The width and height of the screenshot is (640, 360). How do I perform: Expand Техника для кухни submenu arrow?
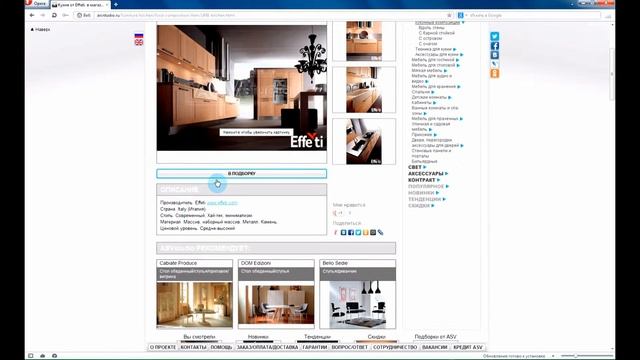455,49
